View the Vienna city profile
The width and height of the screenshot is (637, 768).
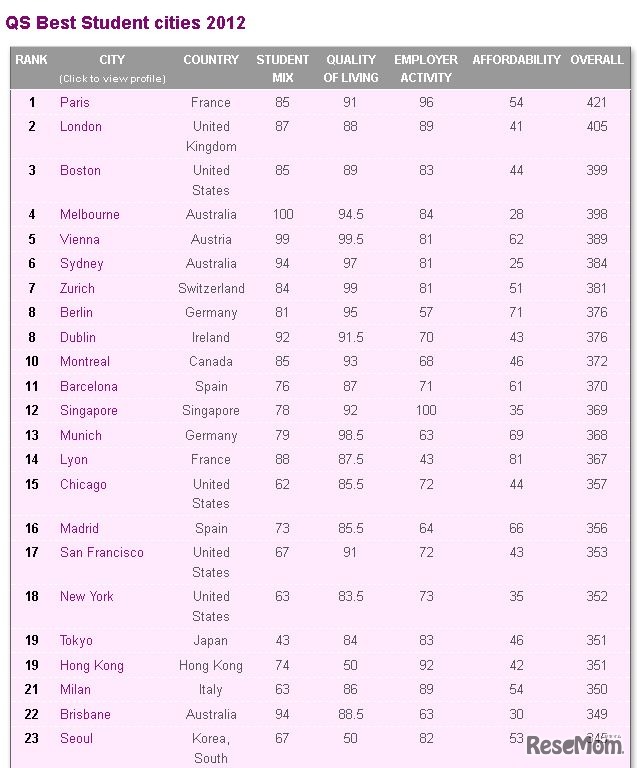pyautogui.click(x=80, y=239)
